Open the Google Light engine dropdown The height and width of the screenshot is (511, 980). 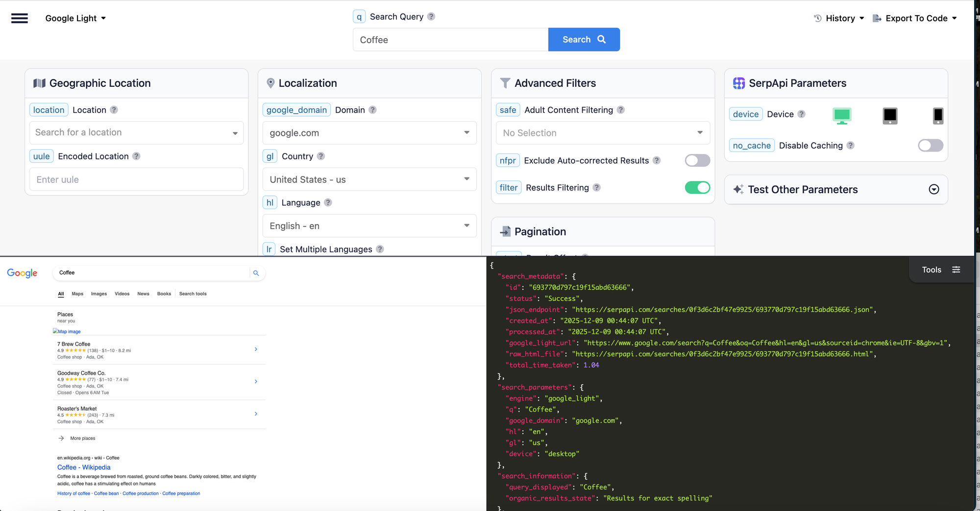point(75,18)
